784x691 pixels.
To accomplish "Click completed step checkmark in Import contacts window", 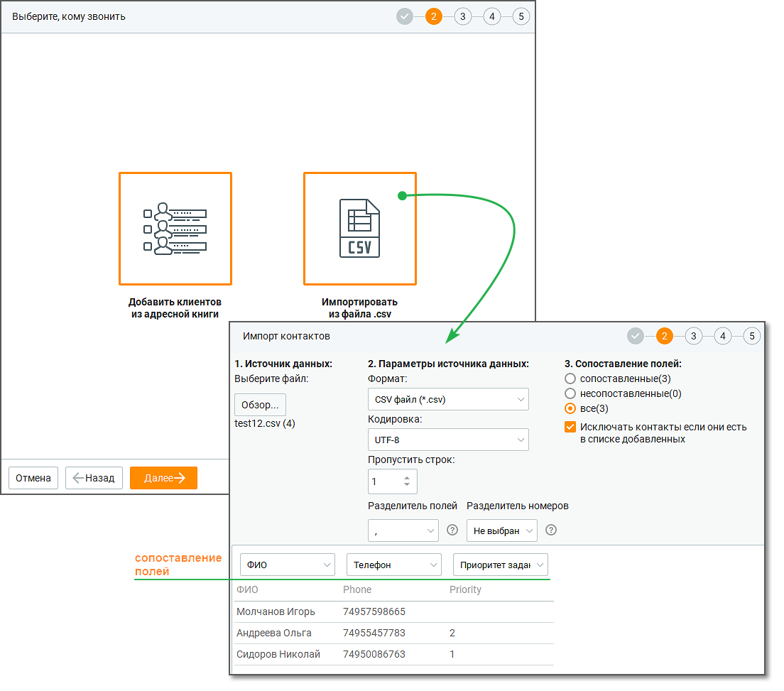I will tap(635, 336).
